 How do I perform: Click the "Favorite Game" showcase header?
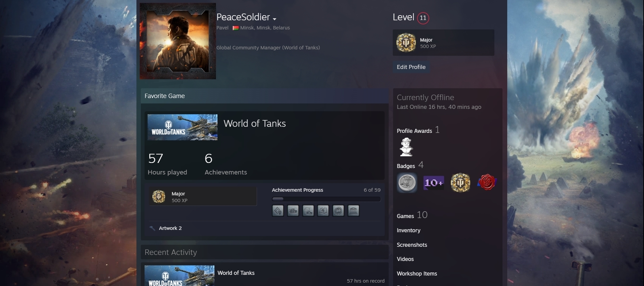265,96
